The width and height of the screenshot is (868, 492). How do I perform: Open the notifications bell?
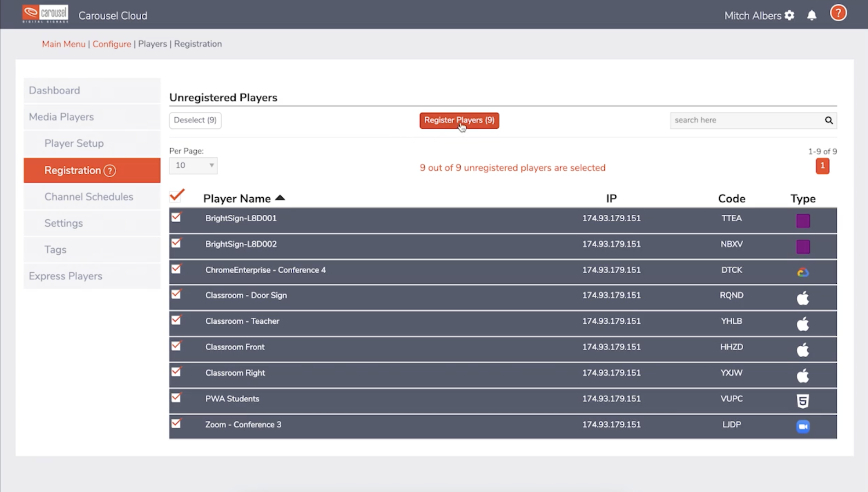point(812,16)
